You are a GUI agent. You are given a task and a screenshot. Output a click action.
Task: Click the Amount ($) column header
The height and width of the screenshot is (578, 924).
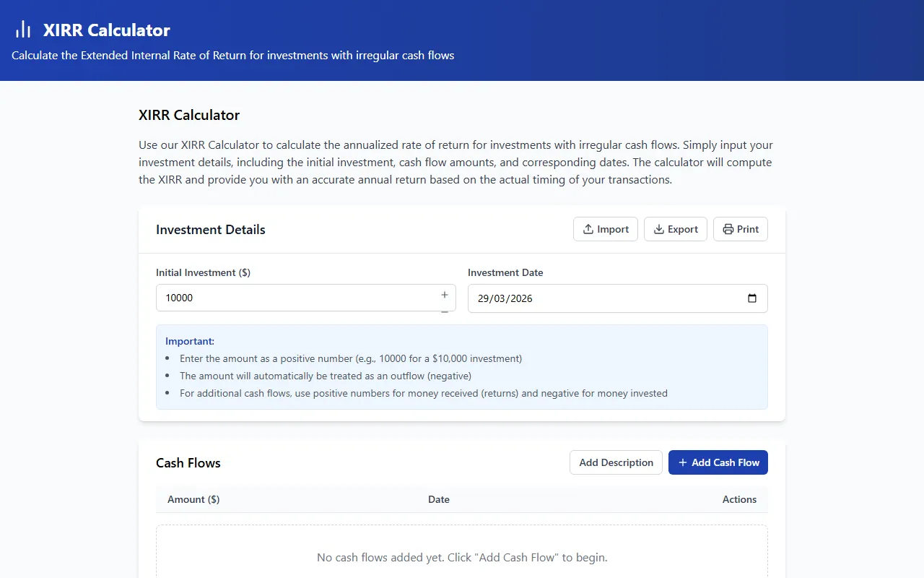[x=193, y=499]
